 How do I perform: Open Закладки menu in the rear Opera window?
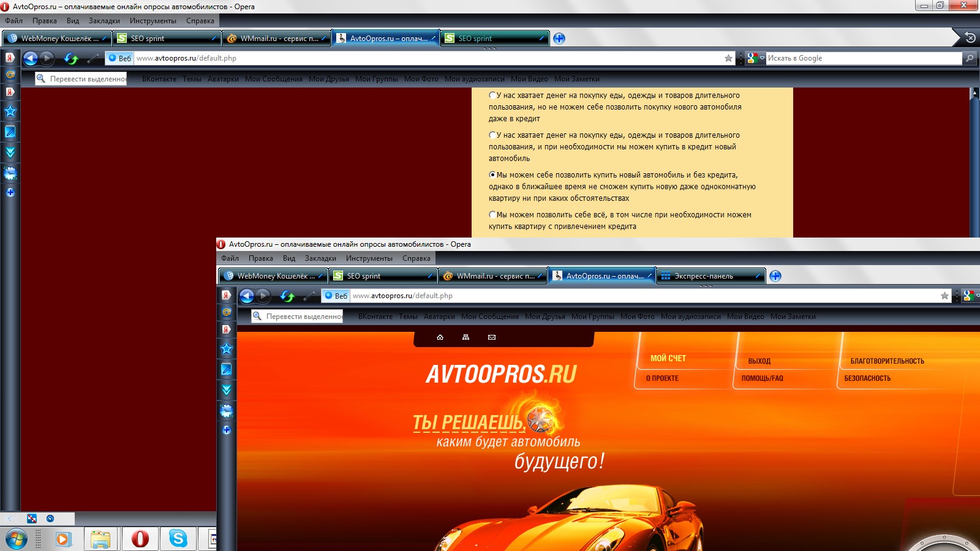point(104,21)
